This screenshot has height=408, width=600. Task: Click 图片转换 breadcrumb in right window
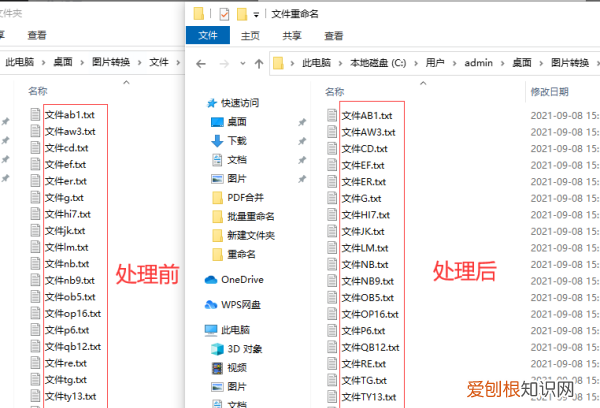(x=570, y=63)
